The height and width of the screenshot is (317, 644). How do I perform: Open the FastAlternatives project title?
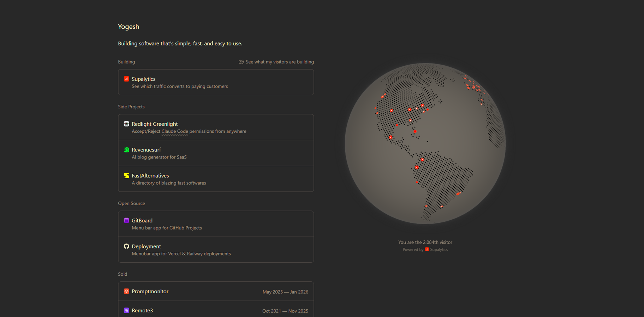pyautogui.click(x=150, y=175)
